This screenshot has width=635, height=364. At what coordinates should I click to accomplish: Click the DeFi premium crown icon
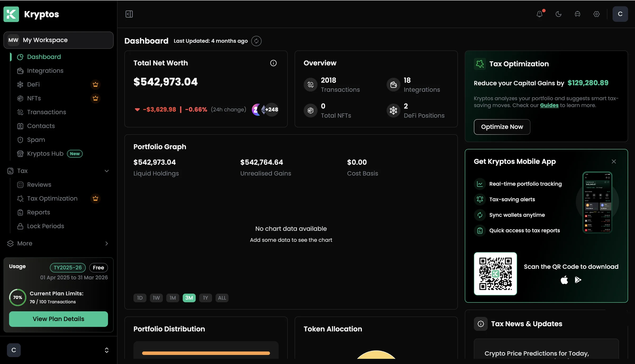96,84
